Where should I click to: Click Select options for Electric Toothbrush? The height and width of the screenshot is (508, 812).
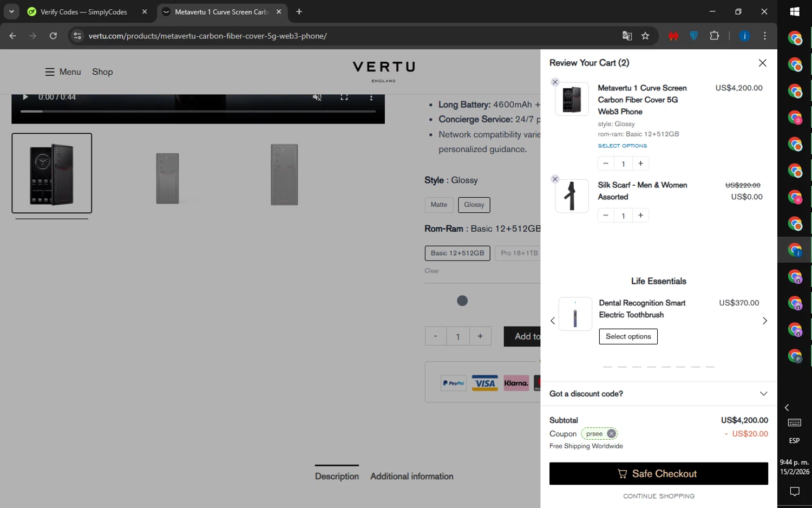(628, 336)
